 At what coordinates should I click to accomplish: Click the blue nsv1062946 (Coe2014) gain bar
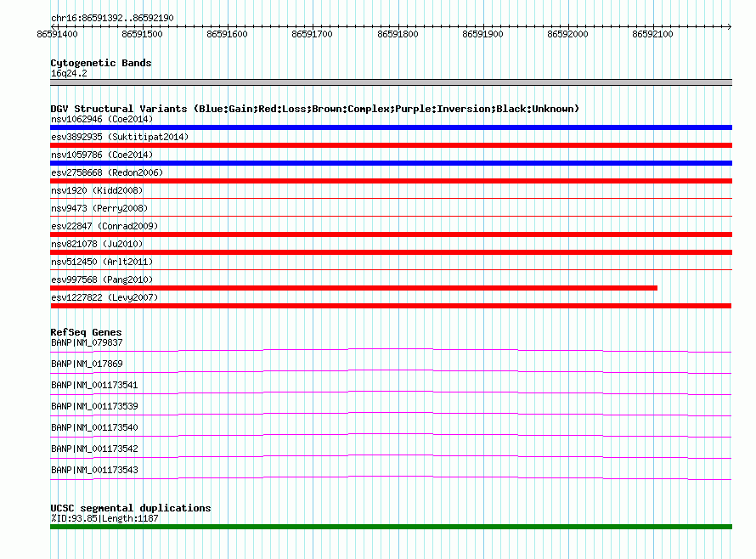(x=391, y=127)
